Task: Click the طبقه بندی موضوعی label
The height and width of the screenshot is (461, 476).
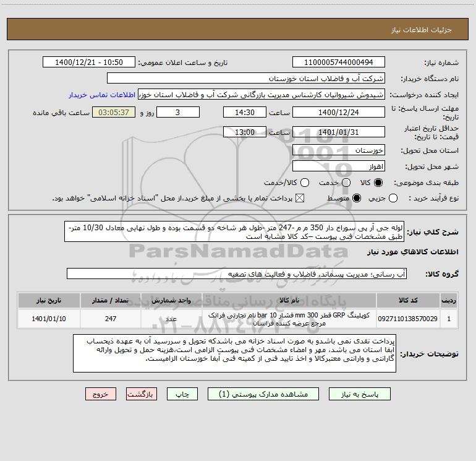Action: [426, 183]
